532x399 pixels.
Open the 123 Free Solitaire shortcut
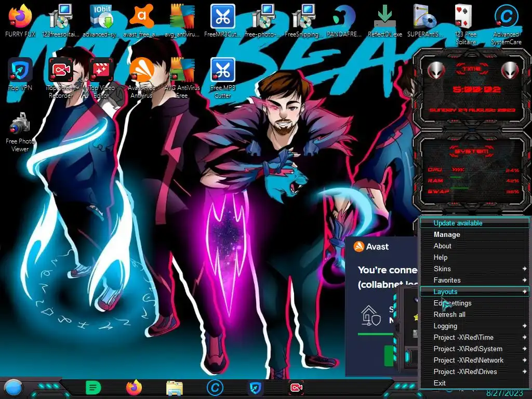(x=465, y=24)
